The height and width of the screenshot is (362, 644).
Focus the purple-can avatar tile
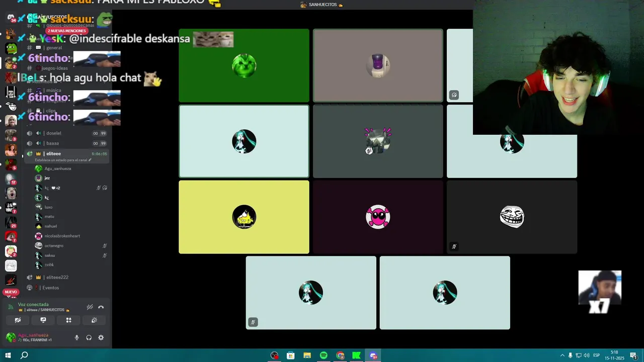click(378, 65)
